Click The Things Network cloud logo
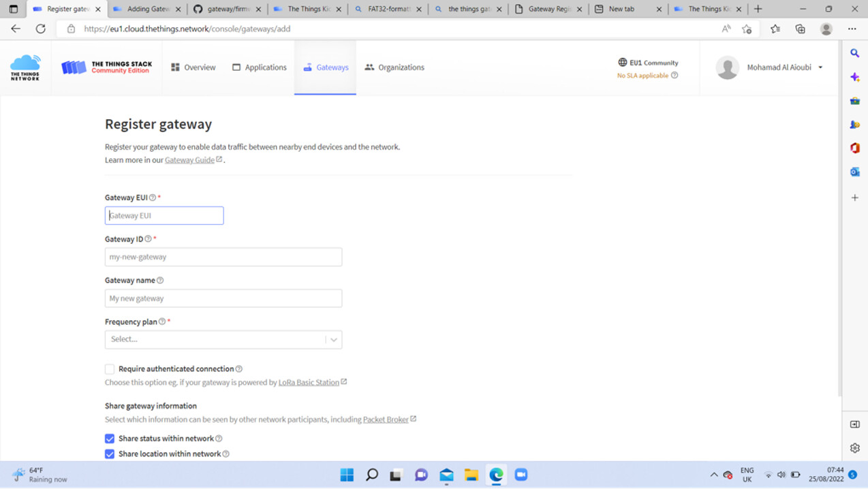Screen dimensions: 868x489 click(25, 67)
